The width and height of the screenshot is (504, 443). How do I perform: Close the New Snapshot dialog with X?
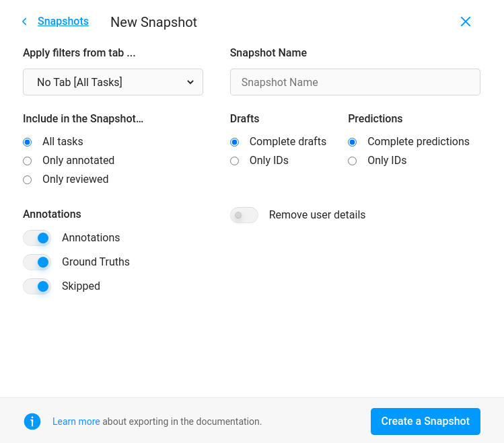465,22
